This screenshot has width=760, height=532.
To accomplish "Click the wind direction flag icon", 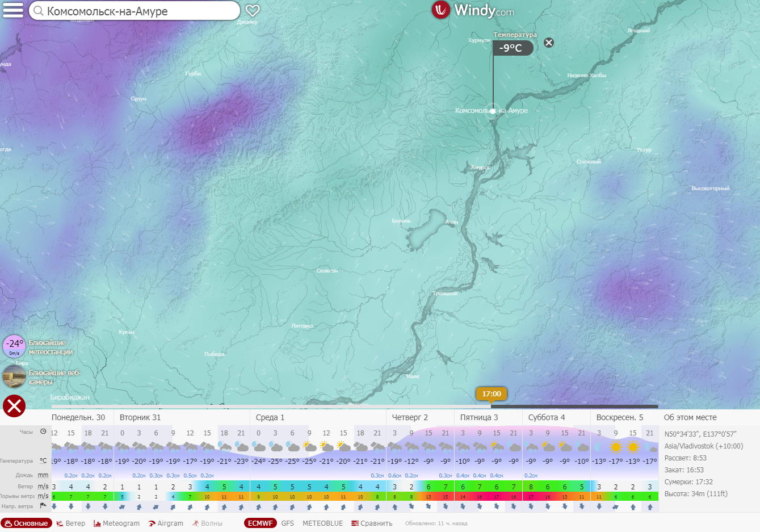I will point(43,506).
